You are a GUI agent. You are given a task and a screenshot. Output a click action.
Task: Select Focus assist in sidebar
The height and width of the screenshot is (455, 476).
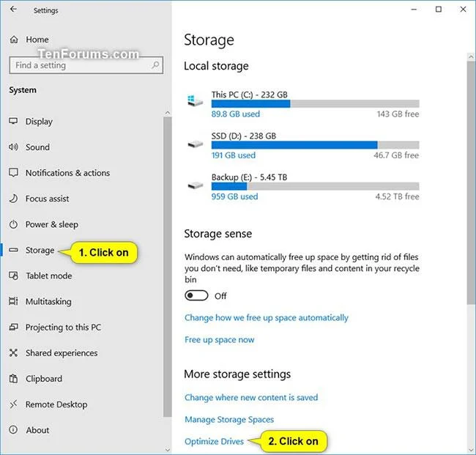point(48,199)
